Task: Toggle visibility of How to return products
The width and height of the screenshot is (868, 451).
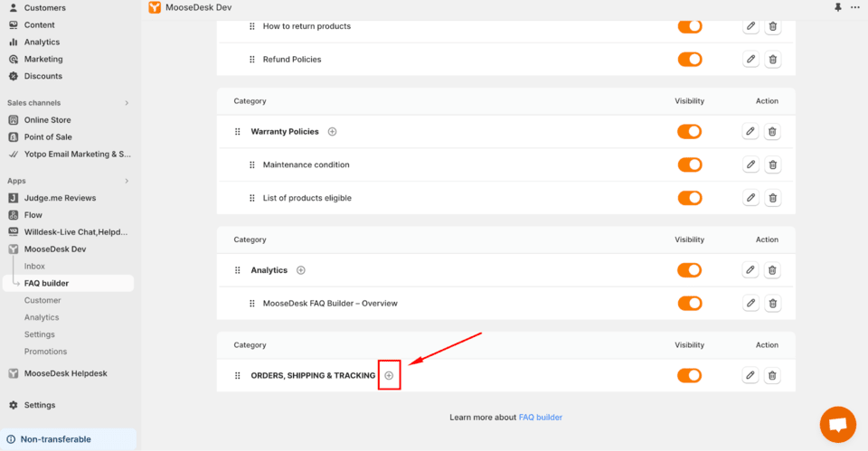Action: [x=690, y=26]
